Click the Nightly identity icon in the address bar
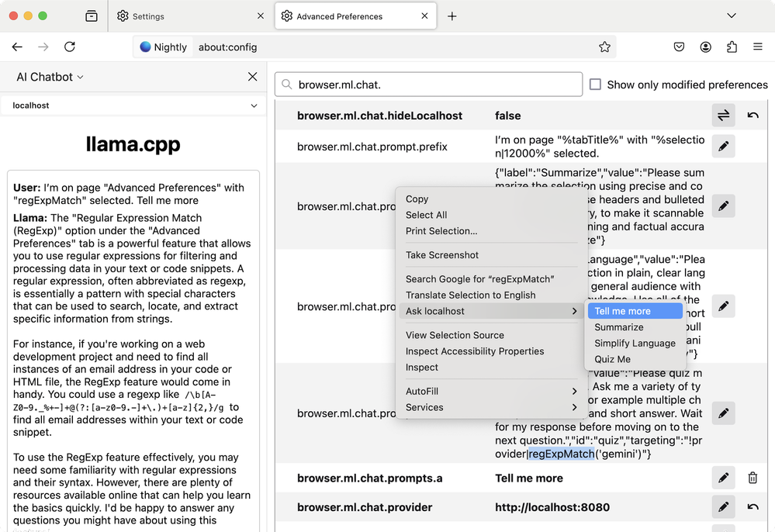The height and width of the screenshot is (532, 775). click(x=163, y=47)
